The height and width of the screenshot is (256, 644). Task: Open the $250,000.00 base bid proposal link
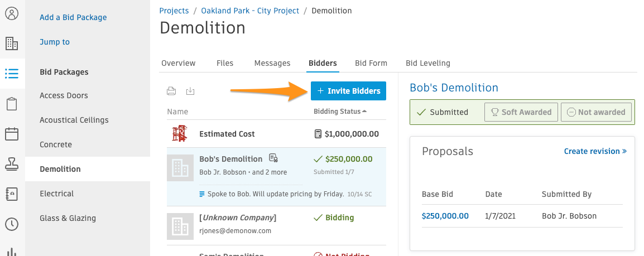[x=445, y=216]
